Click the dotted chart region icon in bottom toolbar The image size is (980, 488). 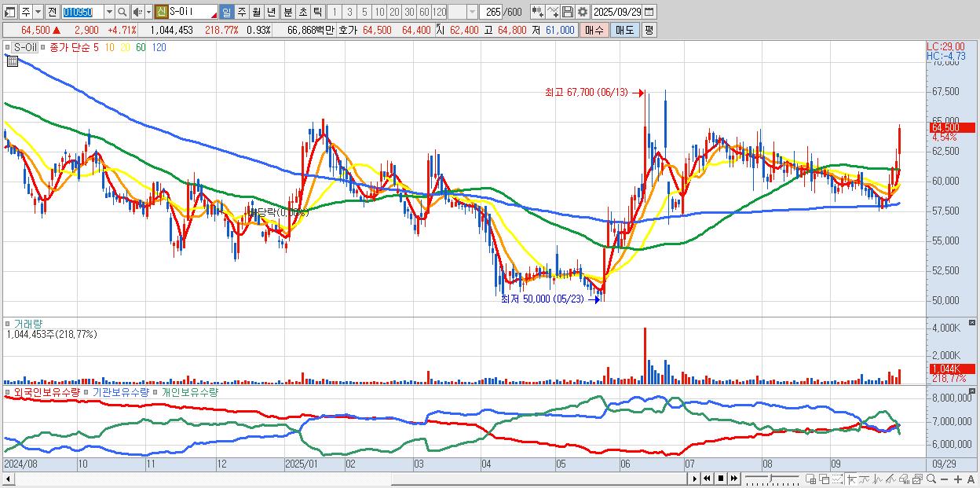click(x=837, y=479)
